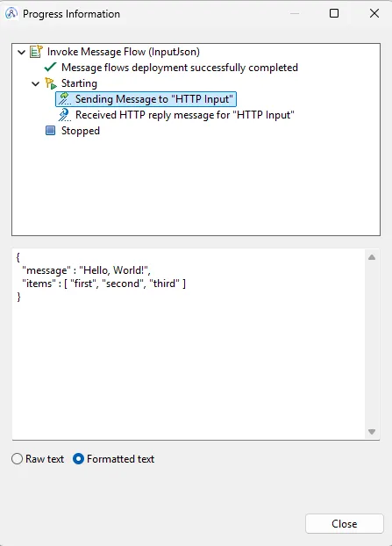Maximize the Progress Information window

334,13
